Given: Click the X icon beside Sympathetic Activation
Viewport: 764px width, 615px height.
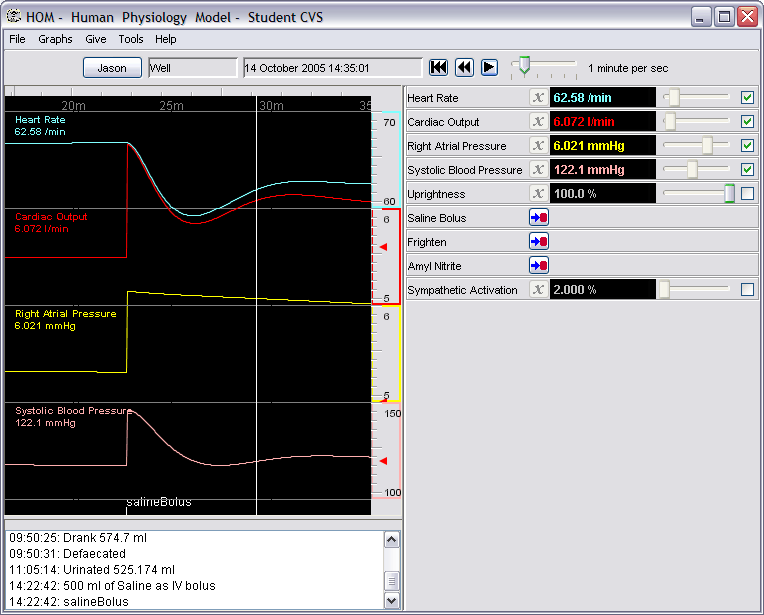Looking at the screenshot, I should [x=539, y=290].
